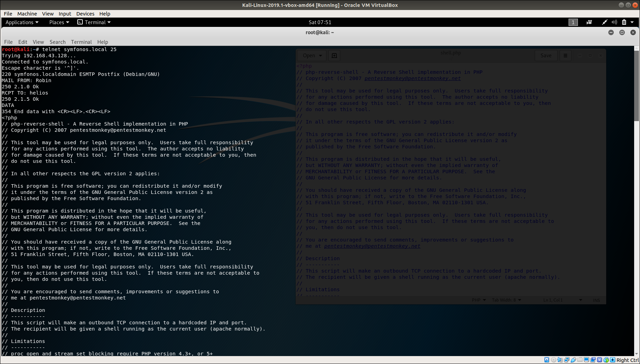Click the terminal icon beside the Terminal app menu
This screenshot has height=364, width=640.
[80, 22]
